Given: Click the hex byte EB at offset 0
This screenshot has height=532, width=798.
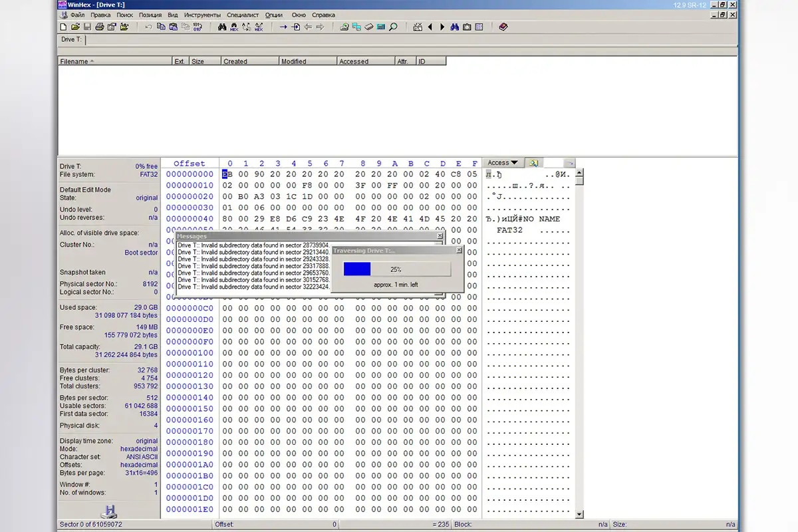Looking at the screenshot, I should pos(227,174).
